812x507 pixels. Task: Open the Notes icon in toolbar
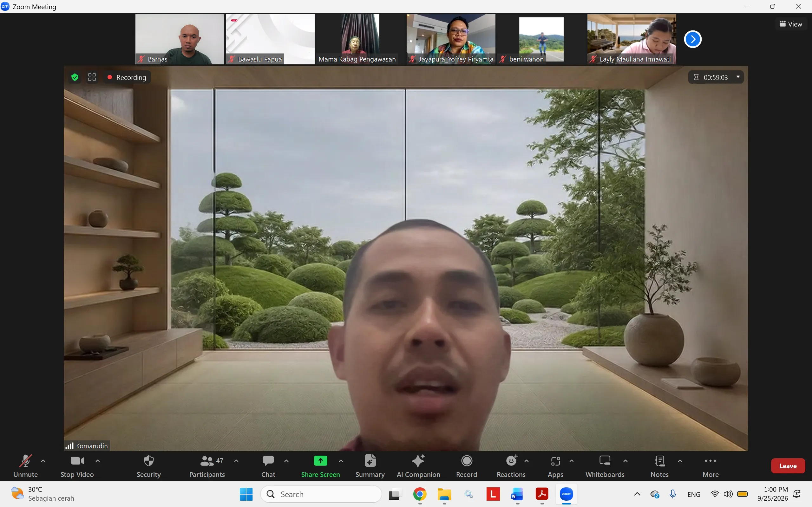(659, 466)
